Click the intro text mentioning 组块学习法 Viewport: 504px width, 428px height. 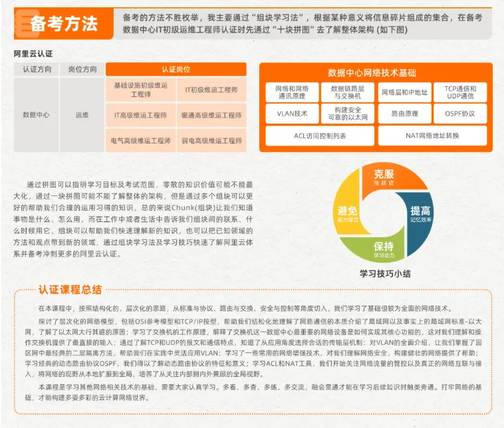[303, 23]
